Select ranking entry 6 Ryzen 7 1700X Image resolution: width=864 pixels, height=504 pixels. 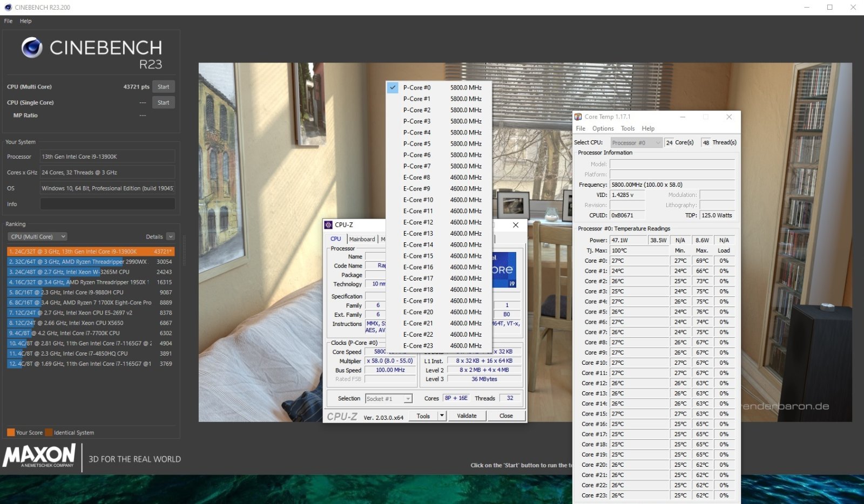click(91, 303)
